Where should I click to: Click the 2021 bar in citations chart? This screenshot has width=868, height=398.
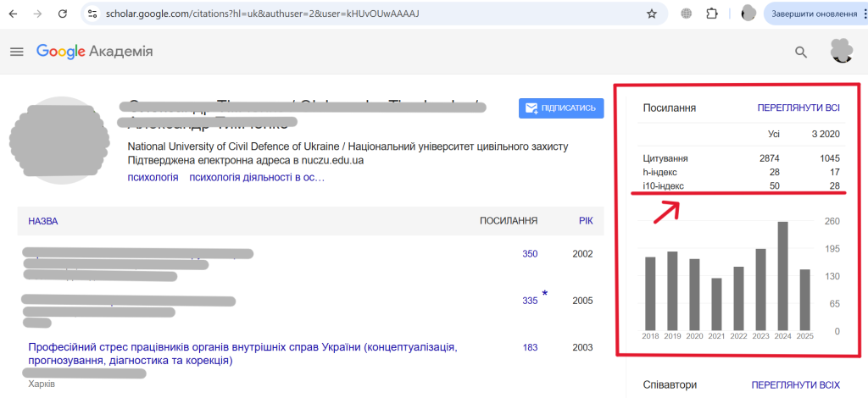pos(716,304)
